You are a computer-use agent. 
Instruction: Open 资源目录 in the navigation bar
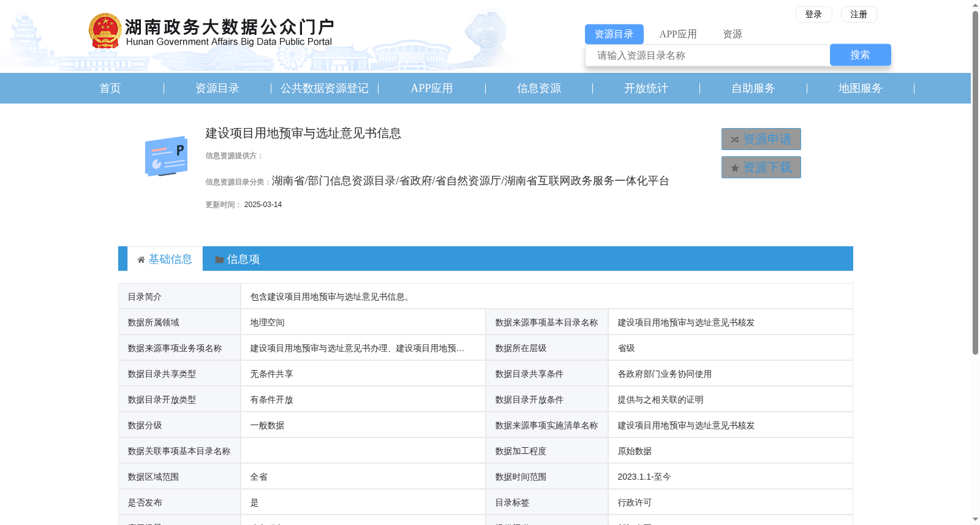coord(217,88)
